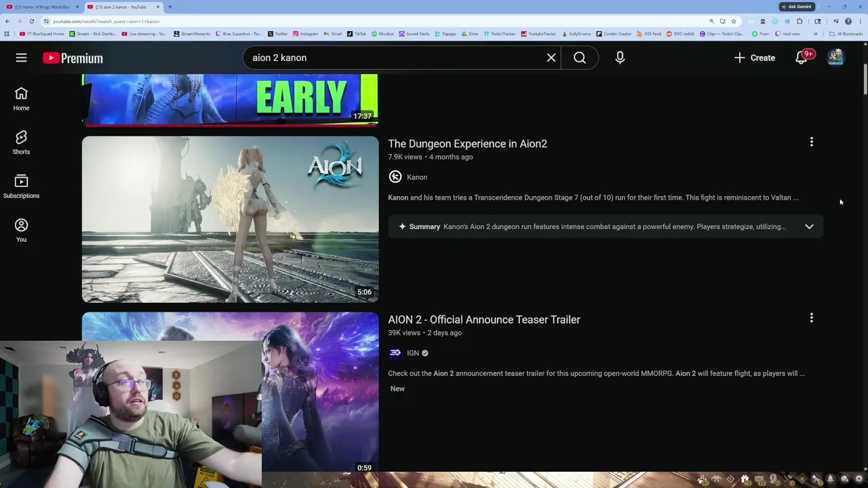Play the EARLY video thumbnail, 17:37 long

(x=230, y=100)
